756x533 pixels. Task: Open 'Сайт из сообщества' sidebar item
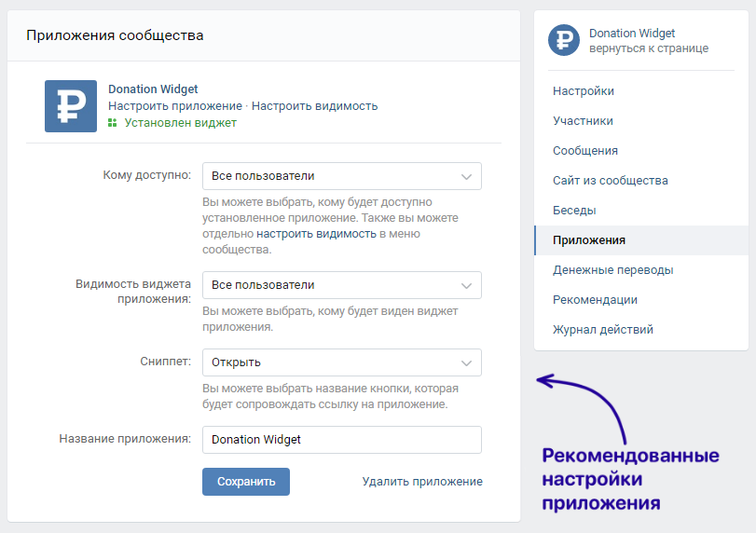coord(611,181)
